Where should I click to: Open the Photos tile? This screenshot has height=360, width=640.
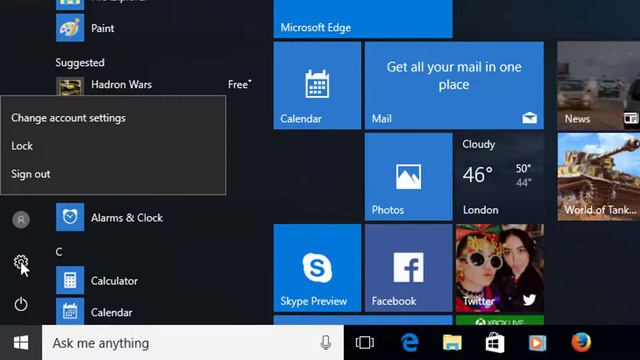click(409, 177)
